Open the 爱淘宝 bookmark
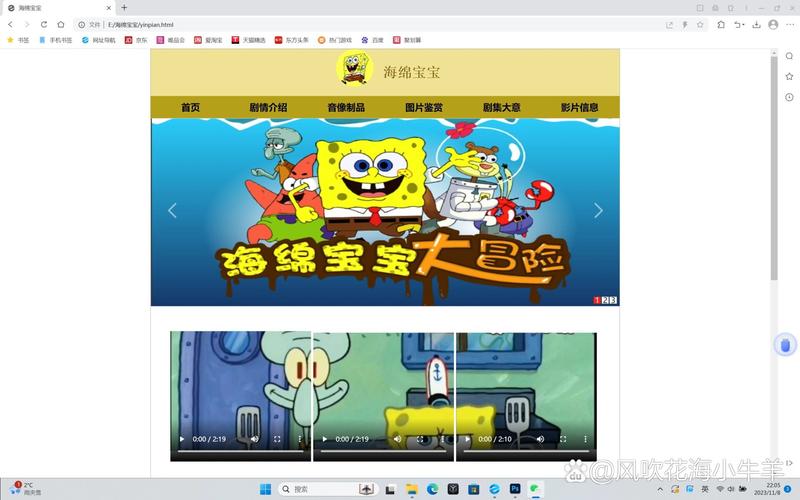800x500 pixels. pos(208,40)
